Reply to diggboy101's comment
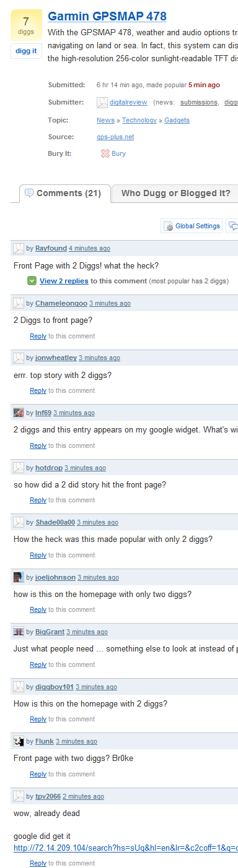Viewport: 238px width, 868px height. (x=38, y=719)
